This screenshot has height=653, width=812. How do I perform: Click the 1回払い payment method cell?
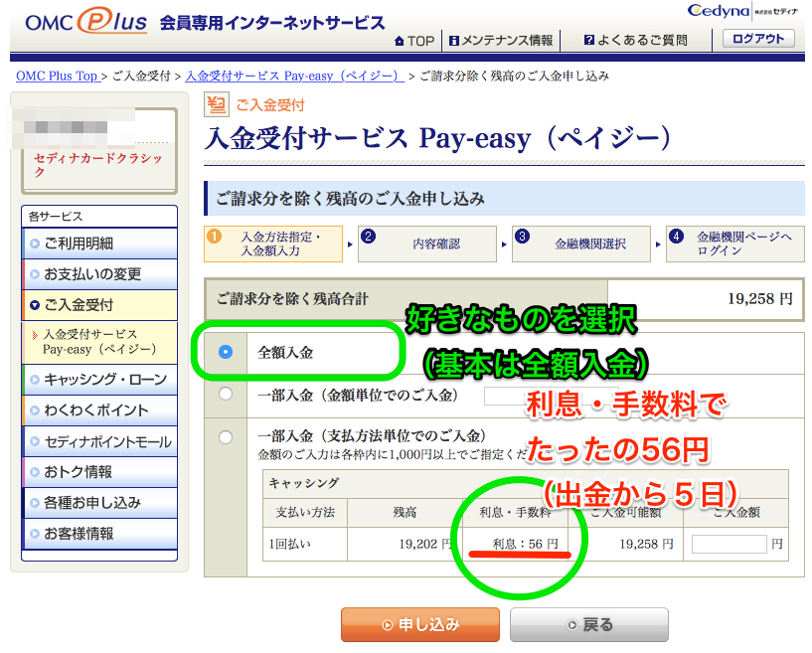tap(305, 545)
